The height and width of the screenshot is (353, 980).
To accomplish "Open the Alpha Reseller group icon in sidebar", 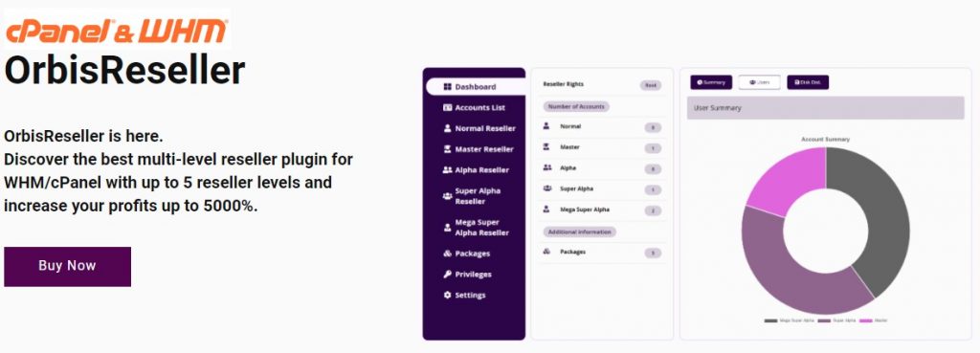I will coord(447,170).
